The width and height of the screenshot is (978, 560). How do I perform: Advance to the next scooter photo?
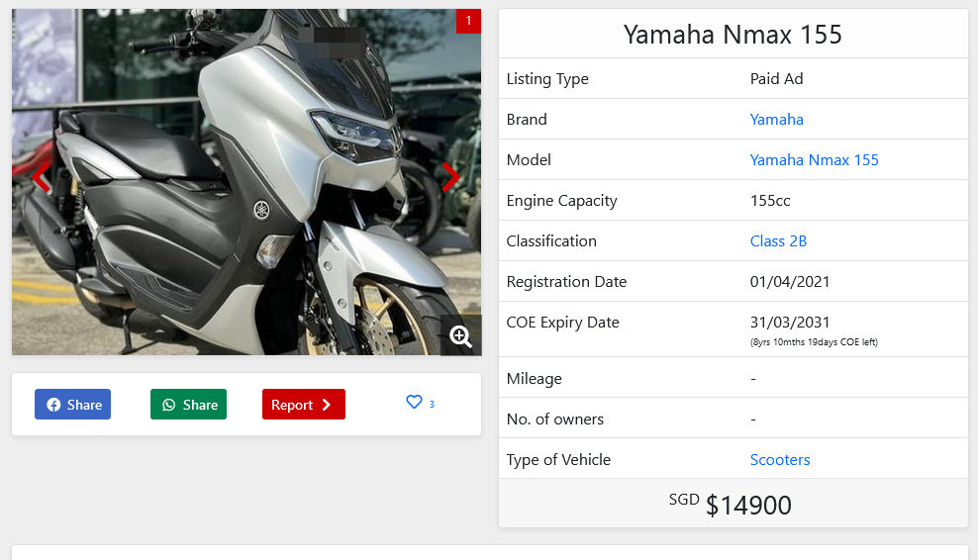pos(451,178)
